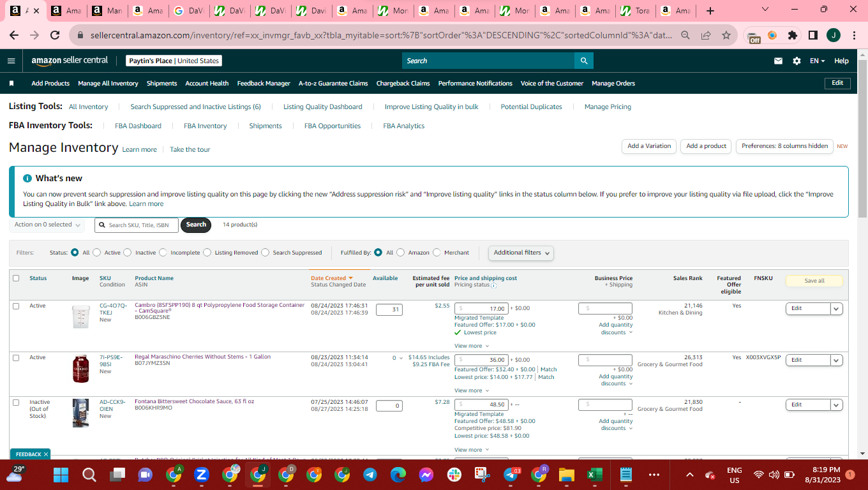
Task: Click the browser's vertical scrollbar
Action: click(x=862, y=140)
